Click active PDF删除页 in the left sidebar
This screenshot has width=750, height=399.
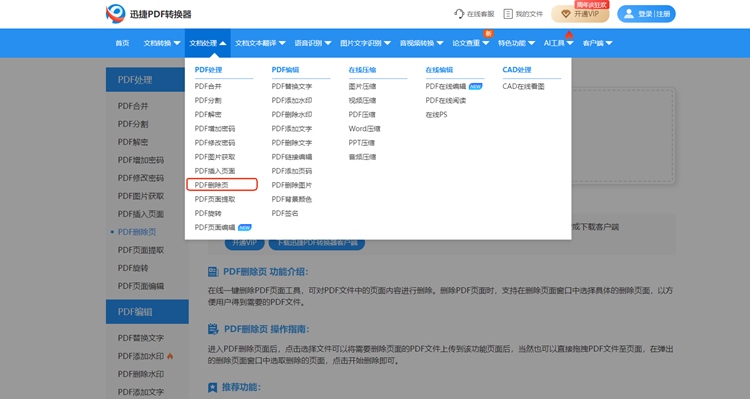click(137, 232)
